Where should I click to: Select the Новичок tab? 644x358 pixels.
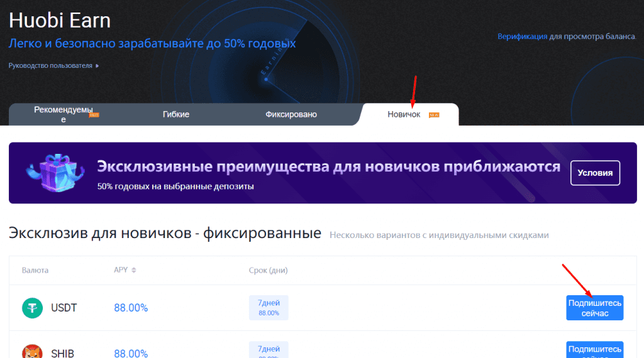[x=404, y=114]
